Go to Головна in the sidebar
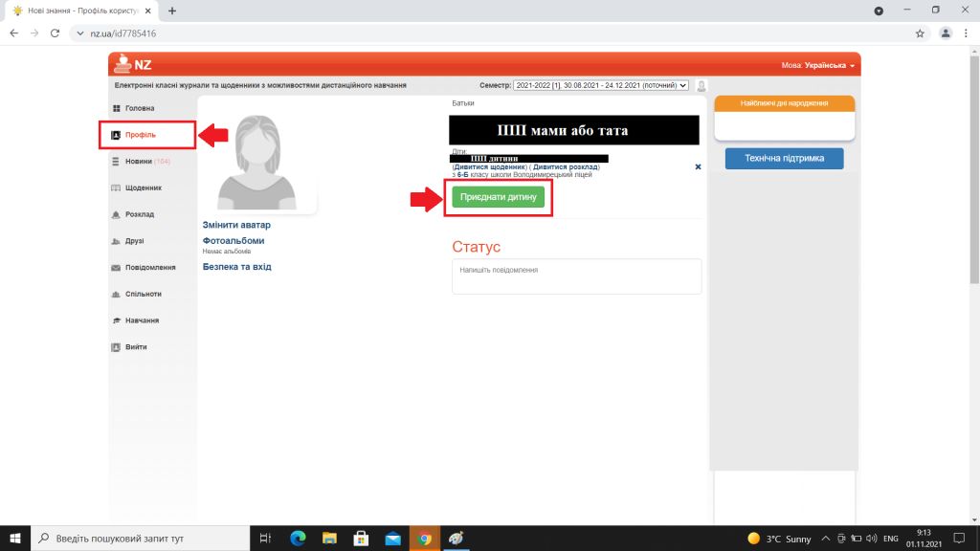 139,108
